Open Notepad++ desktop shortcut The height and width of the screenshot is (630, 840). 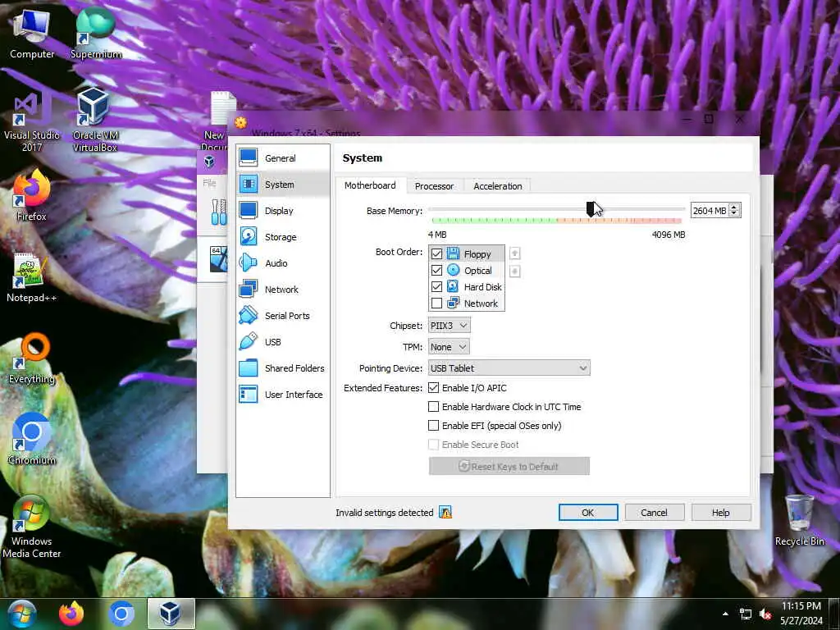(x=32, y=279)
